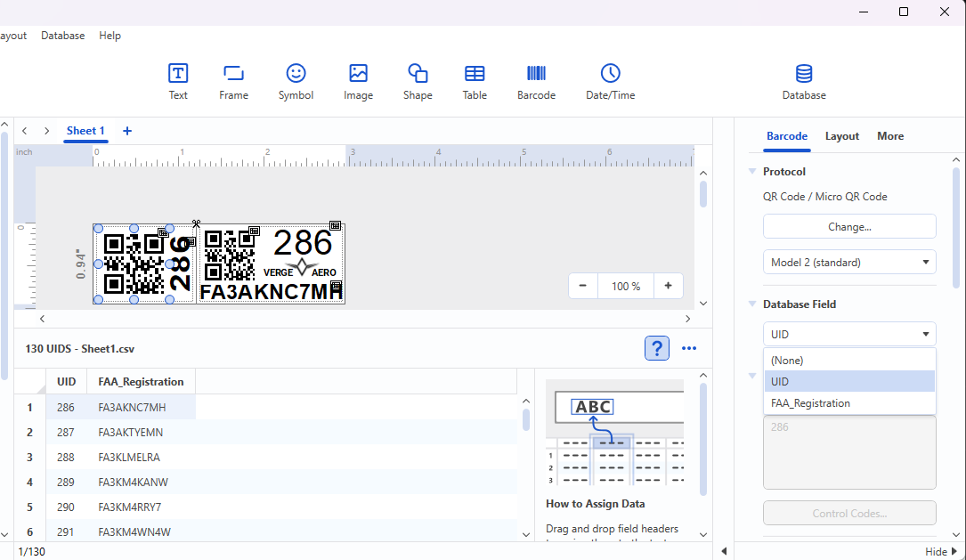Collapse the Protocol section
The height and width of the screenshot is (560, 966).
pos(752,171)
